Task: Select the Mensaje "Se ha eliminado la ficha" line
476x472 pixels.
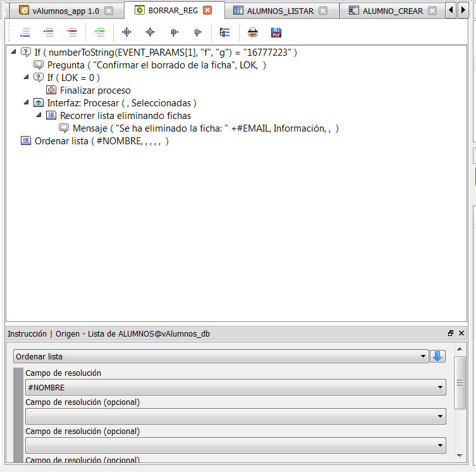Action: [205, 128]
